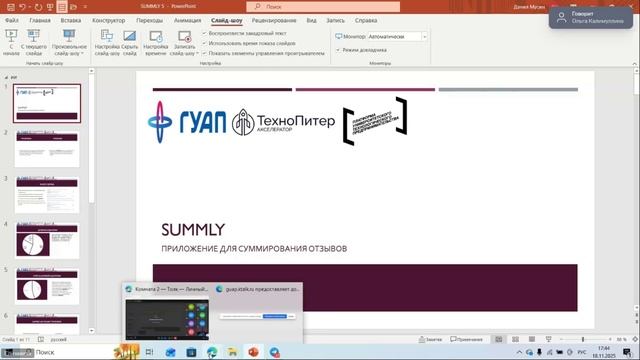Viewport: 640px width, 360px height.
Task: Open the Справка tab
Action: tap(366, 20)
